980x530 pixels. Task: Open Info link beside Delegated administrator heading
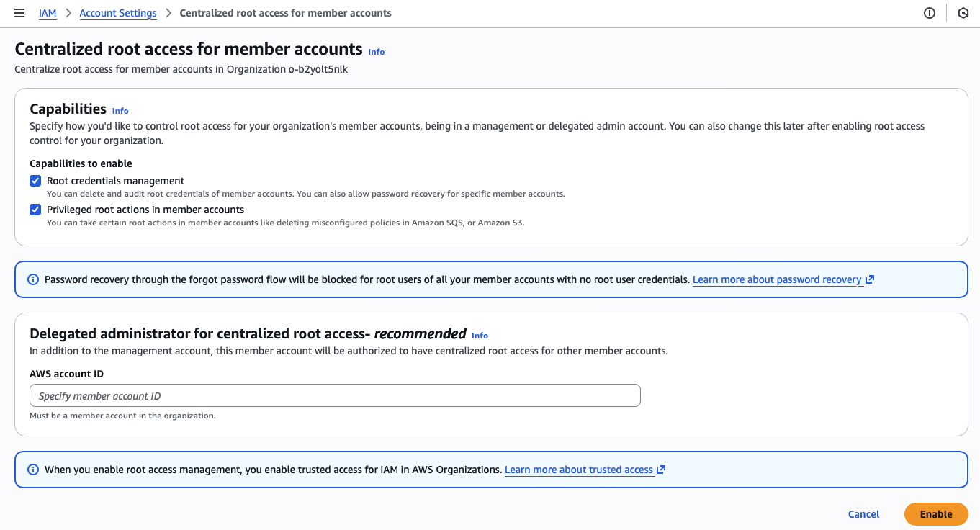(x=480, y=336)
